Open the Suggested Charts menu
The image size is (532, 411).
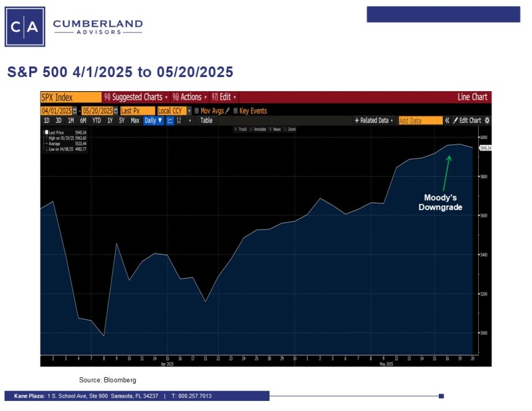point(136,97)
